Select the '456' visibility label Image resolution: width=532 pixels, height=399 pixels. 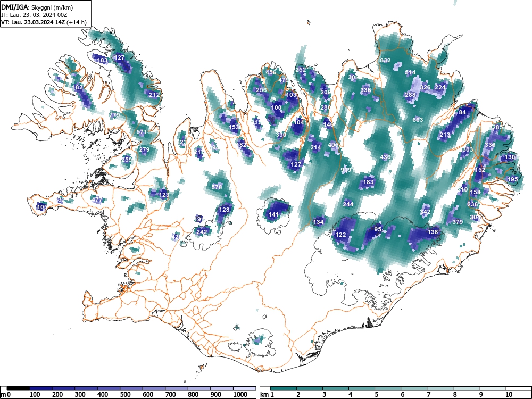(271, 72)
